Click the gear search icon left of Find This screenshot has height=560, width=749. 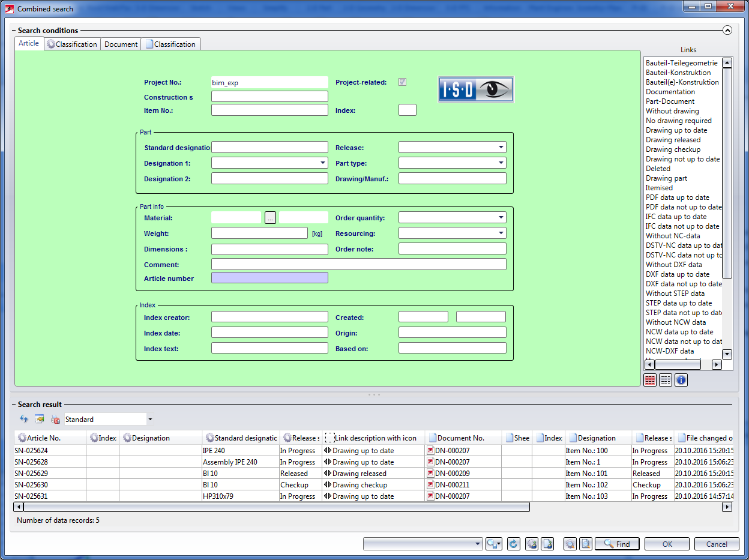click(570, 544)
